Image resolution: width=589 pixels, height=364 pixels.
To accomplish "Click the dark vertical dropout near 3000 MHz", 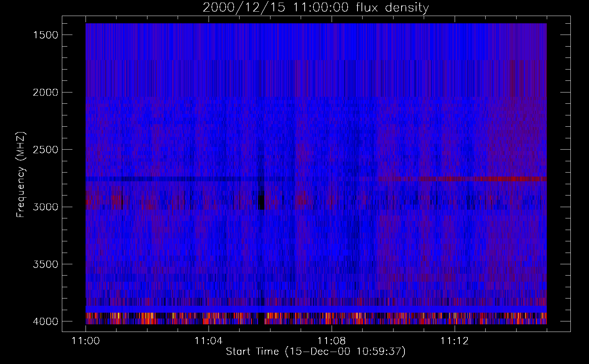I will [261, 202].
